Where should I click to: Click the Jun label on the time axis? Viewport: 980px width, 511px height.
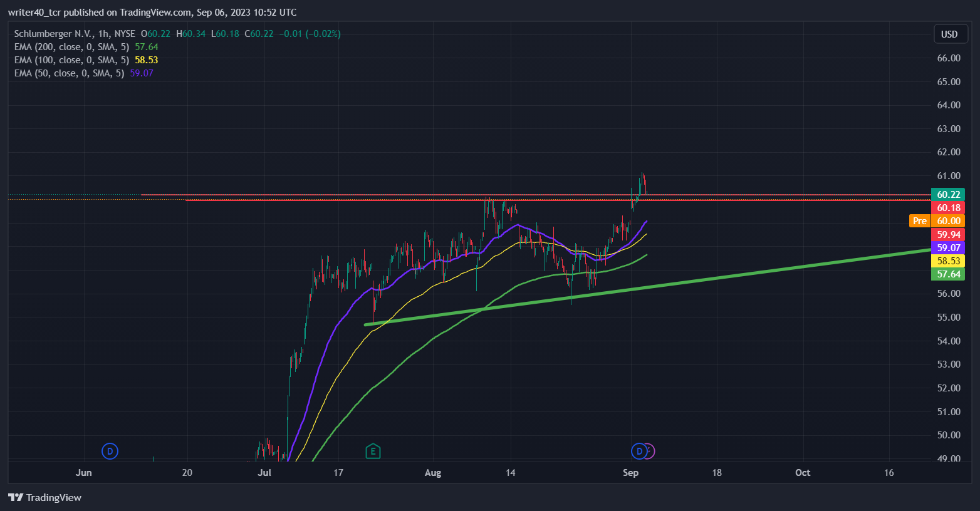pyautogui.click(x=83, y=473)
